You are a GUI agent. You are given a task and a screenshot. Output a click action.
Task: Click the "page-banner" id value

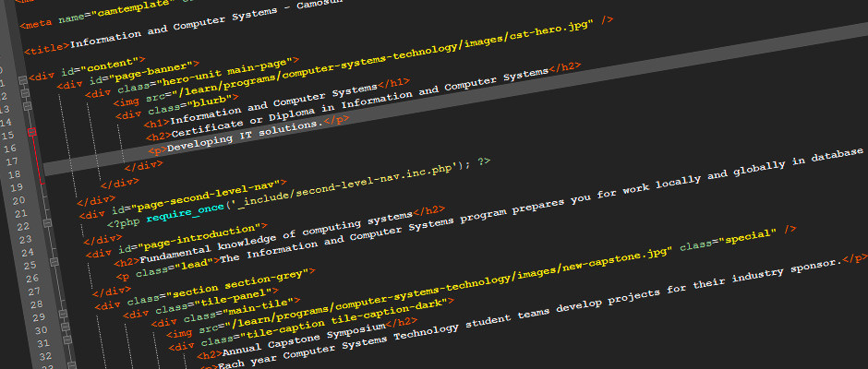(x=152, y=71)
